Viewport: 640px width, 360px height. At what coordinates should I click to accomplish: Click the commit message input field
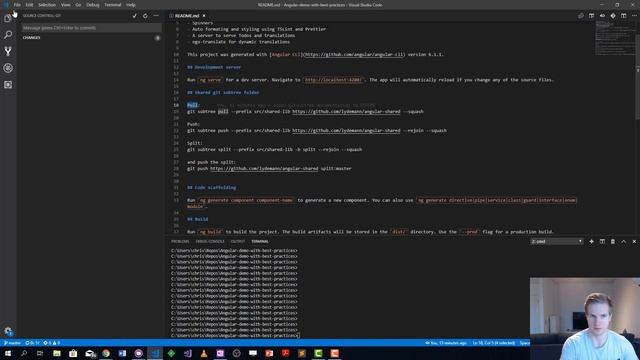click(92, 28)
